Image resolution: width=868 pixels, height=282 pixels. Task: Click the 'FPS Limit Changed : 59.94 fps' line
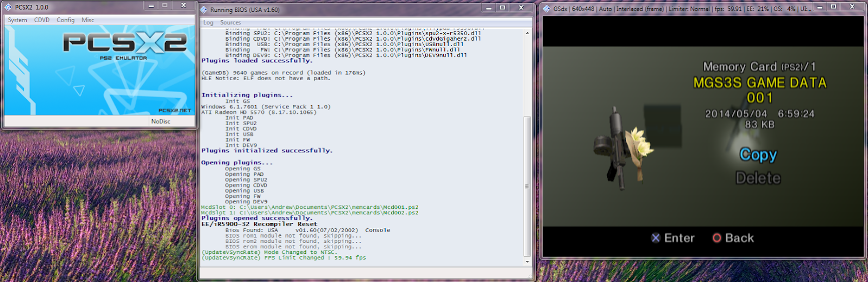(284, 258)
